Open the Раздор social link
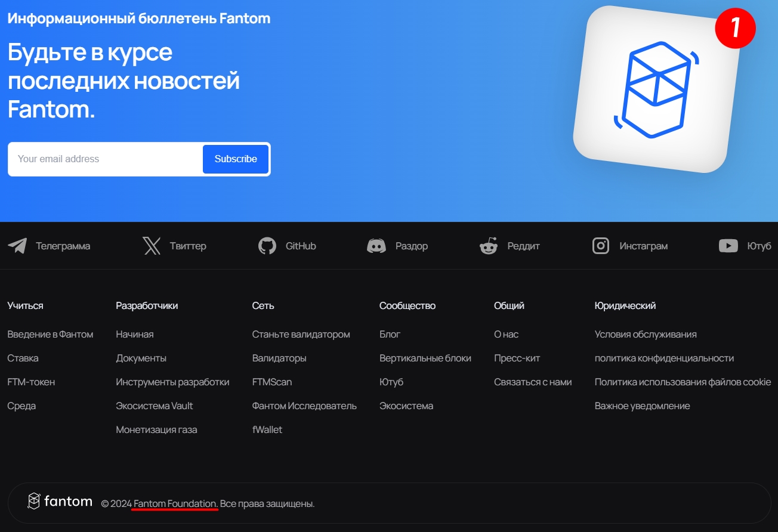 click(412, 246)
